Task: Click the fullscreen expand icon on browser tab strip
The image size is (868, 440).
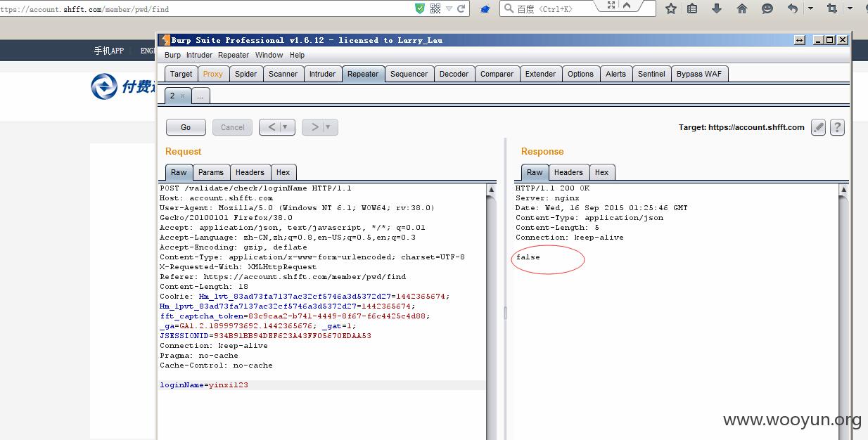Action: tap(611, 5)
